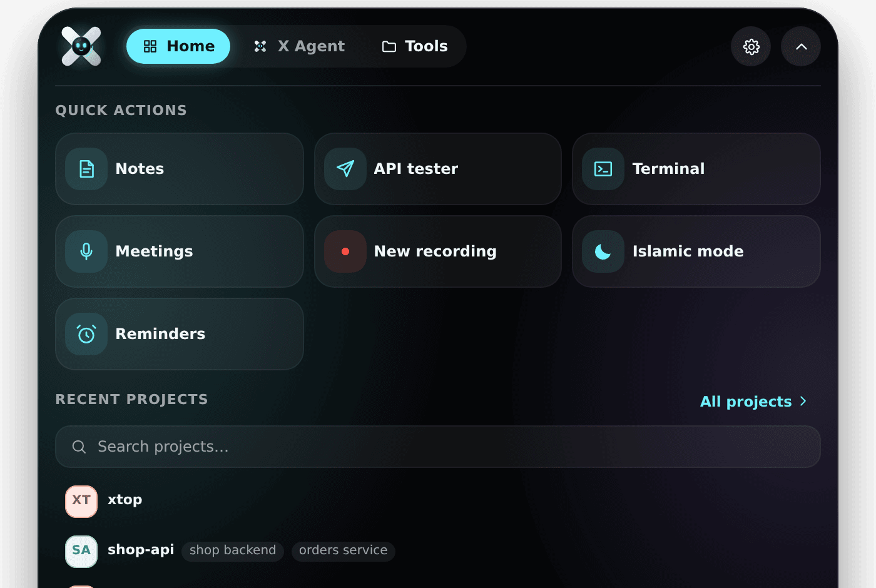Open the Meetings quick action
This screenshot has height=588, width=876.
(180, 251)
